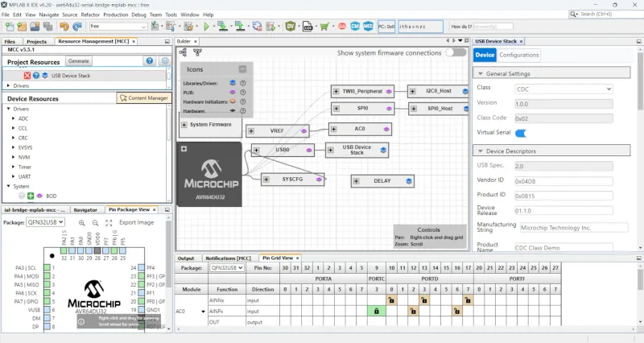Fit Pin Package View to window icon
Image resolution: width=644 pixels, height=343 pixels.
(109, 223)
